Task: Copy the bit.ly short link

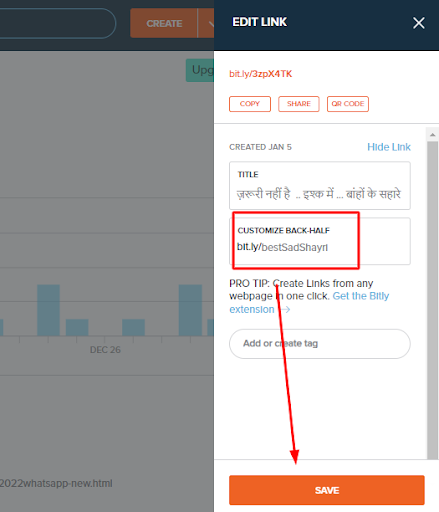Action: click(x=250, y=104)
